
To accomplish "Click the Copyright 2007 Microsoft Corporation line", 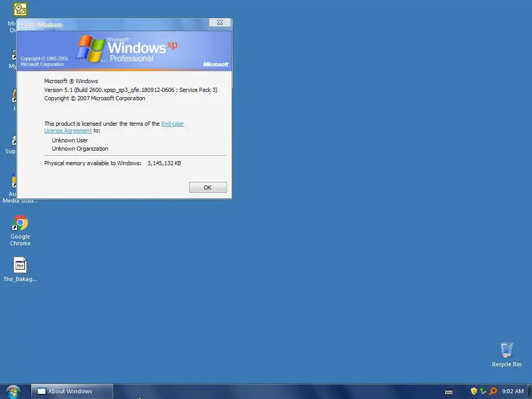I will coord(95,98).
